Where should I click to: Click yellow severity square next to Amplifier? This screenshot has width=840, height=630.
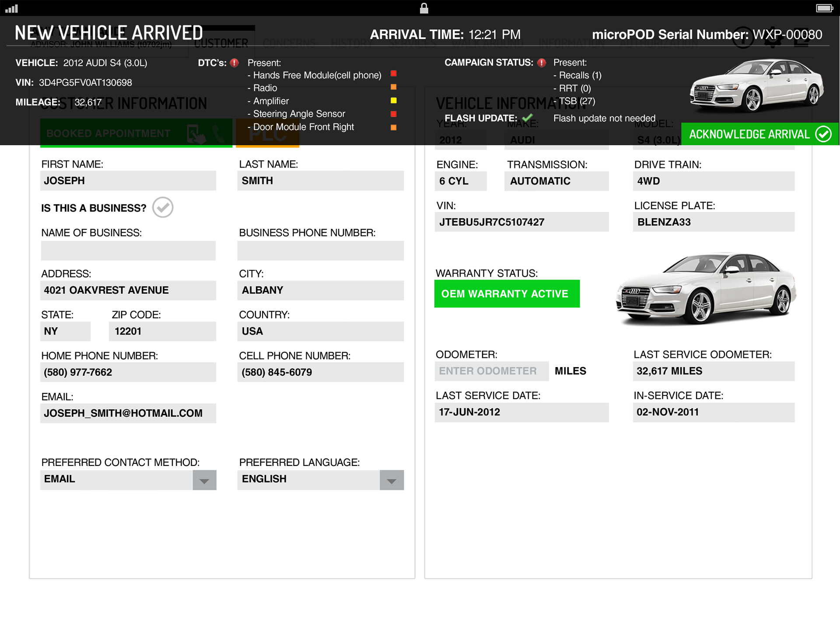393,101
